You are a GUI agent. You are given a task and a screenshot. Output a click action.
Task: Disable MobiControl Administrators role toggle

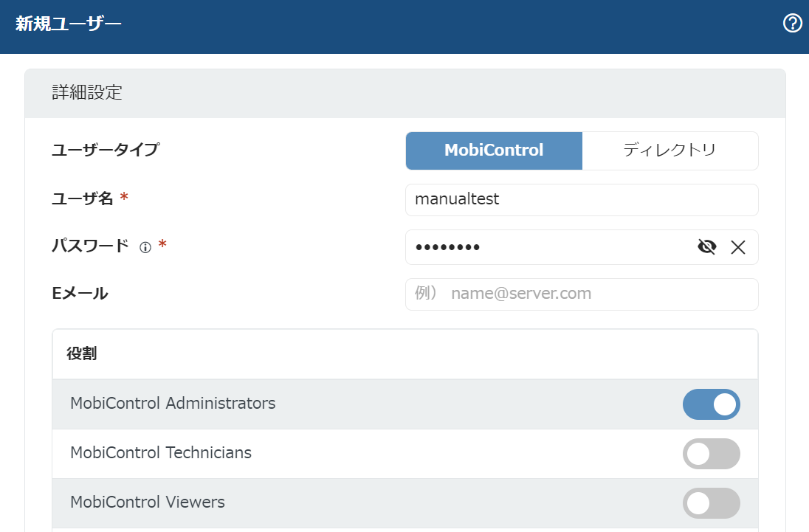pyautogui.click(x=711, y=404)
